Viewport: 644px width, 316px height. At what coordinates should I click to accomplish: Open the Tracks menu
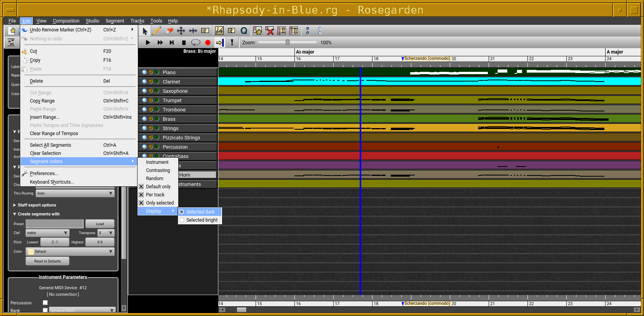tap(137, 21)
